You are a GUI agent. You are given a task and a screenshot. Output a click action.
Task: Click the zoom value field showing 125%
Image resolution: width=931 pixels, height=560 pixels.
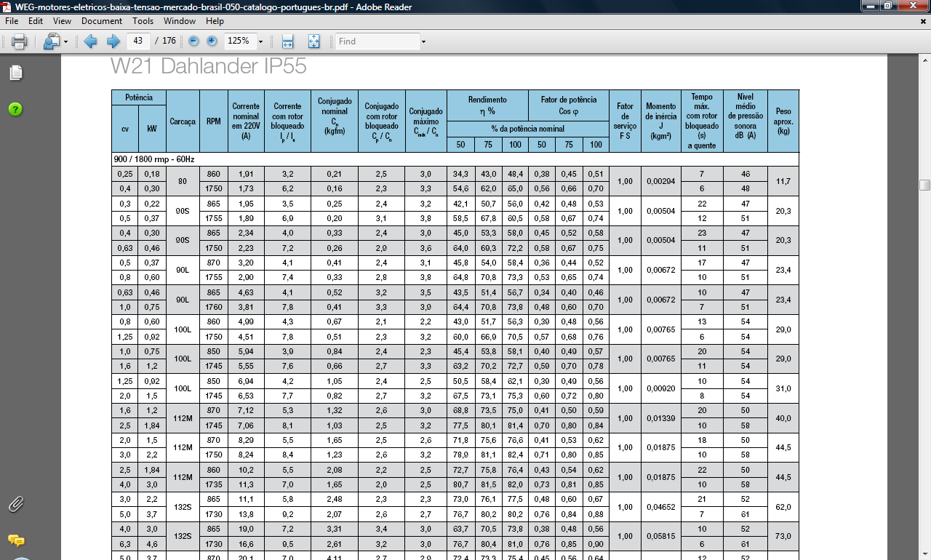pyautogui.click(x=239, y=41)
